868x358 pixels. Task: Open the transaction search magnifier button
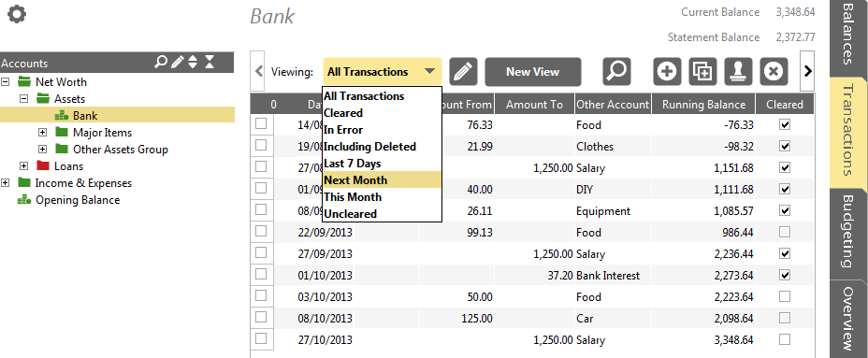(616, 72)
